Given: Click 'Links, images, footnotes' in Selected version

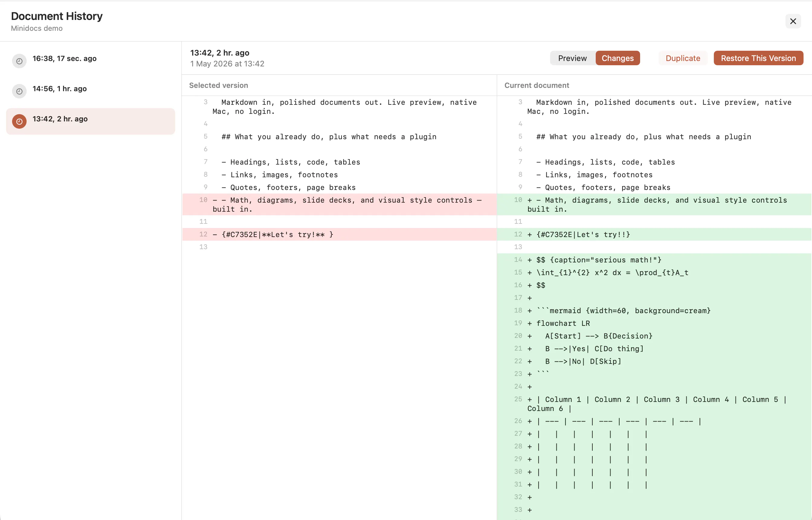Looking at the screenshot, I should (x=340, y=175).
